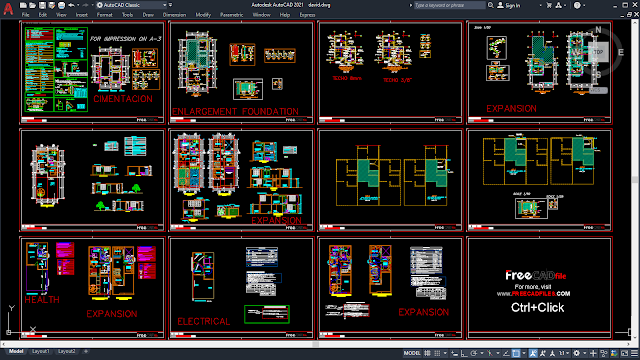Click the Autodesk App Store cart icon
Screen dimensions: 640x360
(549, 5)
